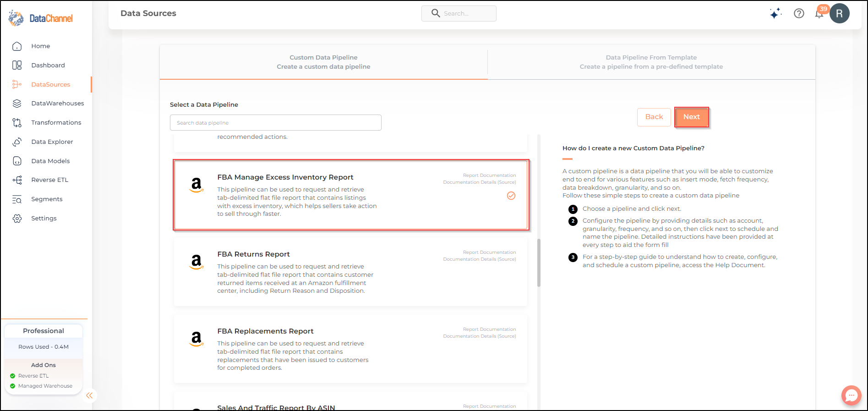Click Amazon logo on FBA Returns Report
Screen dimensions: 868x411
(x=197, y=262)
